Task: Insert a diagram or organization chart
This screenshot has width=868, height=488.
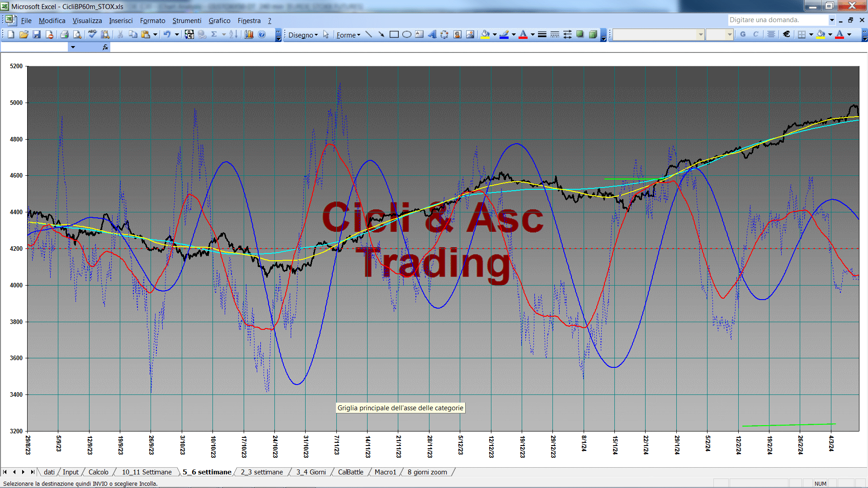Action: [445, 35]
